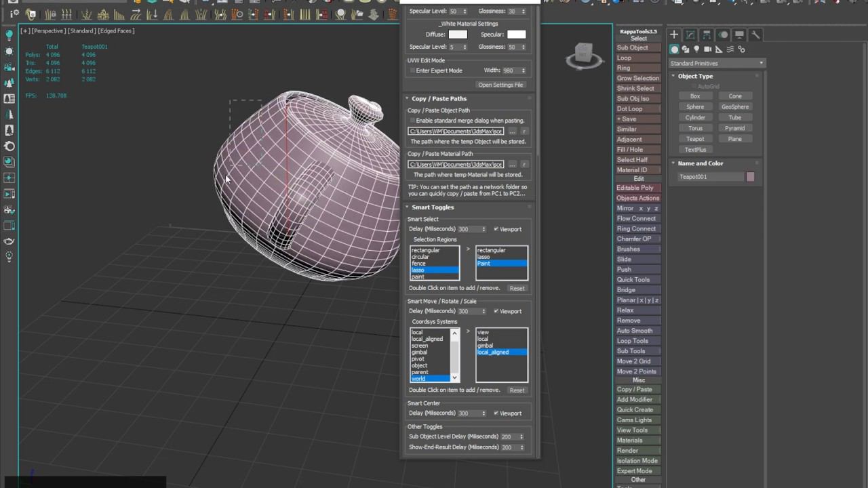Viewport: 868px width, 488px height.
Task: Click the Teapot primitive button
Action: 695,139
